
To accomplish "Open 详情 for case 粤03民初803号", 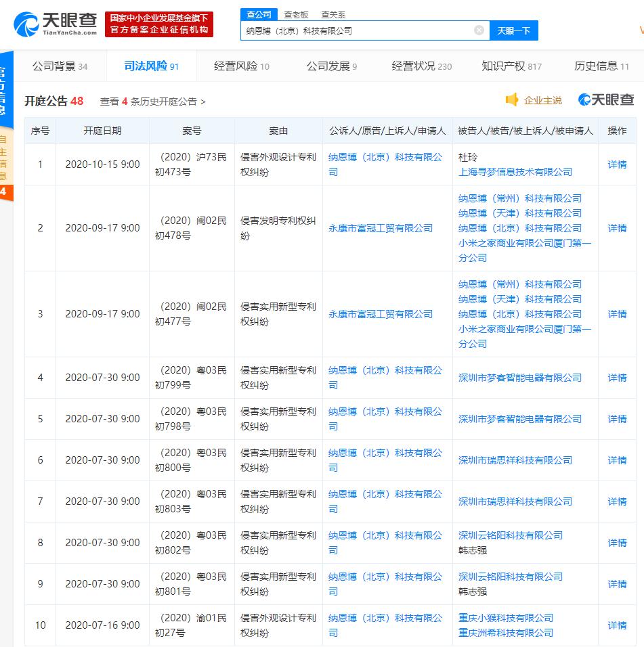I will click(x=617, y=501).
